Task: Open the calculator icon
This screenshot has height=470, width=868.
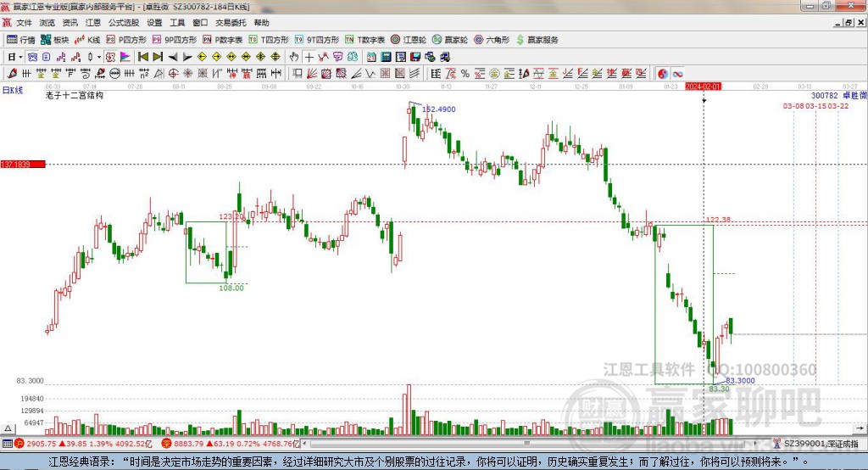Action: point(386,57)
